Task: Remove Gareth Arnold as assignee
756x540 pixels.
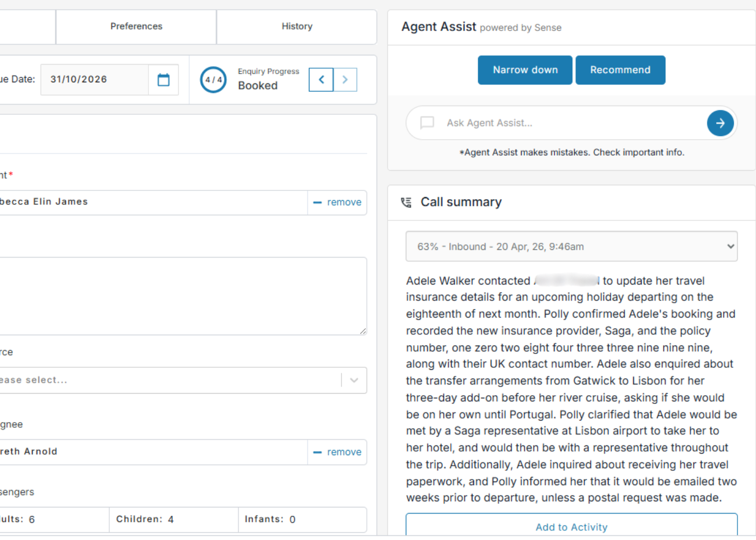Action: point(337,452)
